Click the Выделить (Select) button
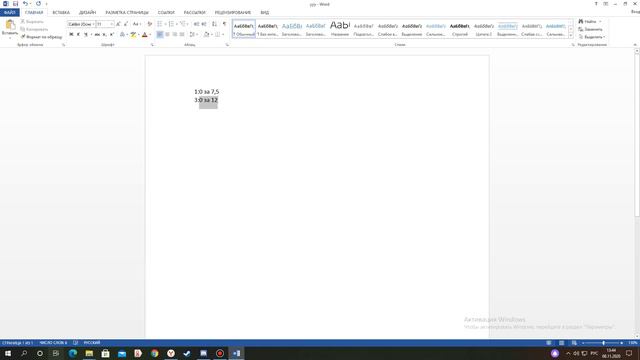The width and height of the screenshot is (640, 360). pos(592,37)
